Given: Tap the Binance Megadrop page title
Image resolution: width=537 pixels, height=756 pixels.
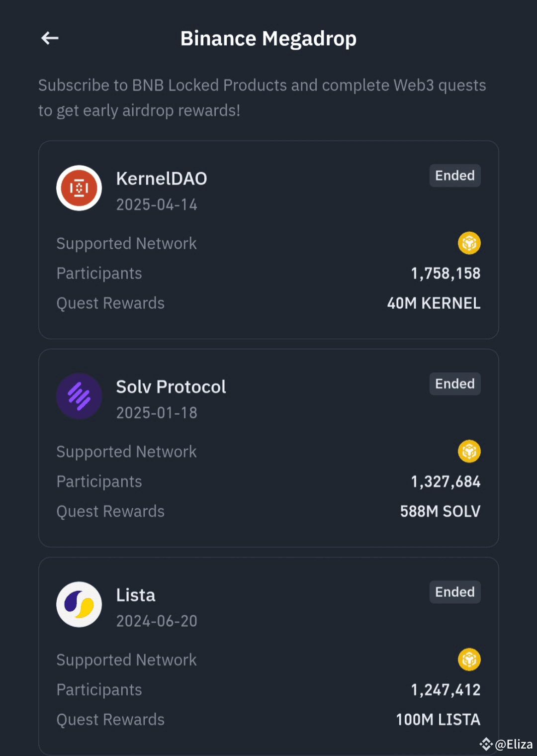Looking at the screenshot, I should [x=268, y=39].
